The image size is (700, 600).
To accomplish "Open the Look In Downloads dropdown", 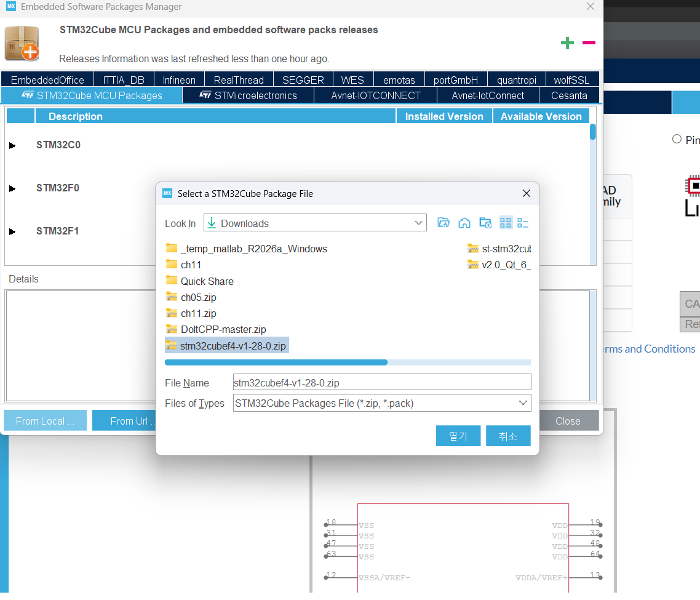I will (315, 223).
